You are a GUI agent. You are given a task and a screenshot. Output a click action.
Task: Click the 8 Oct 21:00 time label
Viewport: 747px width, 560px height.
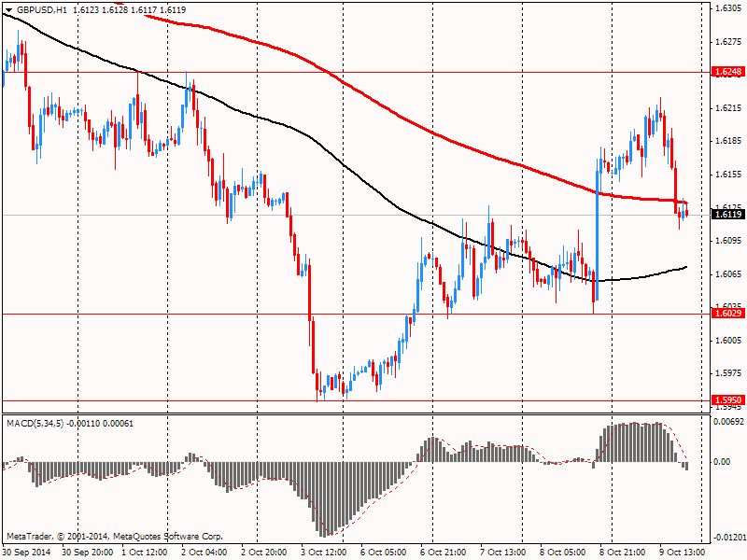pos(623,553)
